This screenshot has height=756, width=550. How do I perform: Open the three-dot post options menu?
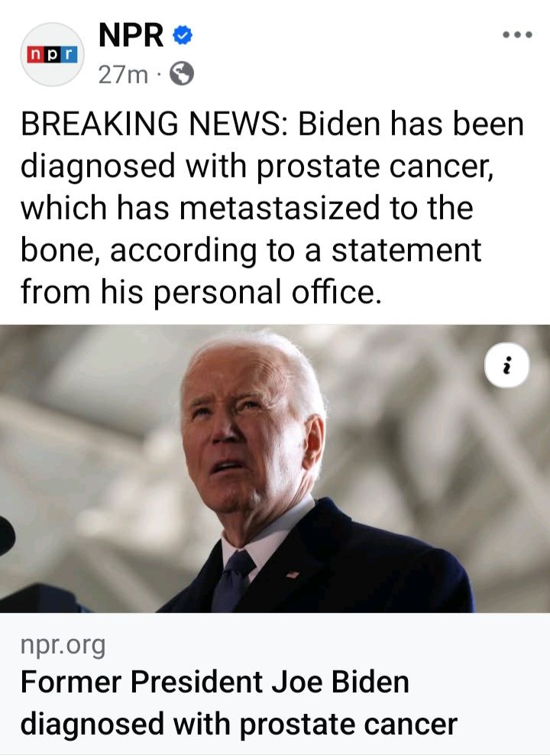[x=517, y=34]
